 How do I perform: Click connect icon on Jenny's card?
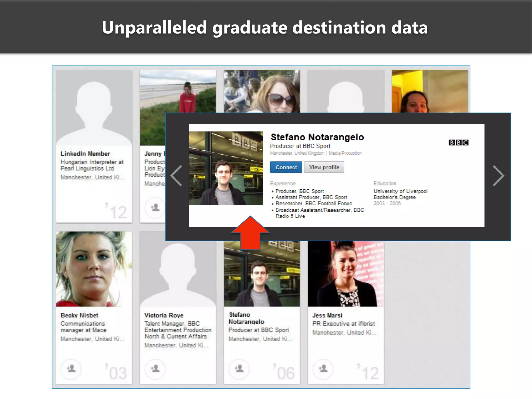click(155, 208)
